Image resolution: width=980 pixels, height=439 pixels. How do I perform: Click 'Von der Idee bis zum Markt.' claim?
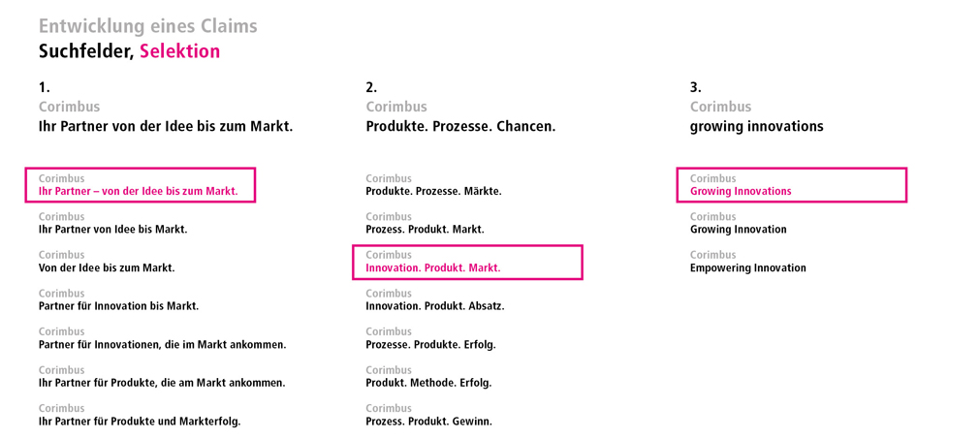tap(107, 267)
